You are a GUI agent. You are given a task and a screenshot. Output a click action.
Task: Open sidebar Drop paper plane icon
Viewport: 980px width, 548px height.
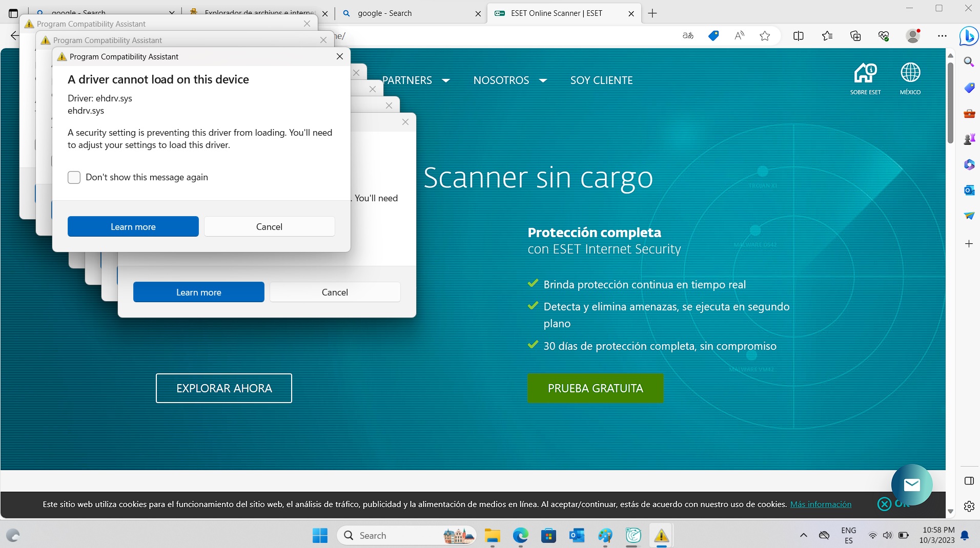coord(969,216)
